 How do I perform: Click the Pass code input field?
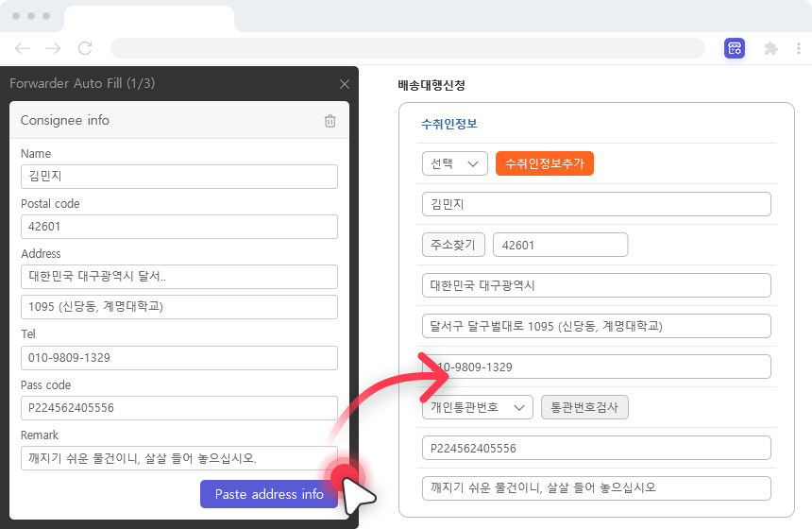tap(179, 408)
